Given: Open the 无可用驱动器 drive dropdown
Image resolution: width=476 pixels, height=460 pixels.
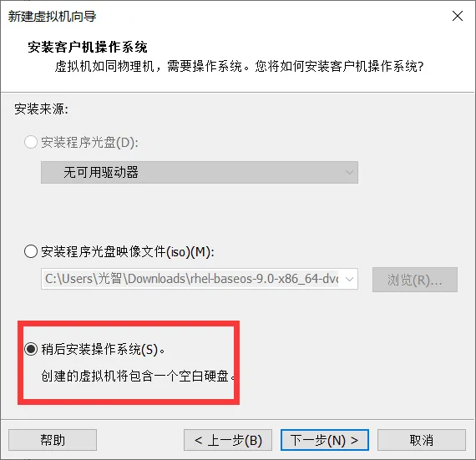Looking at the screenshot, I should [x=200, y=172].
